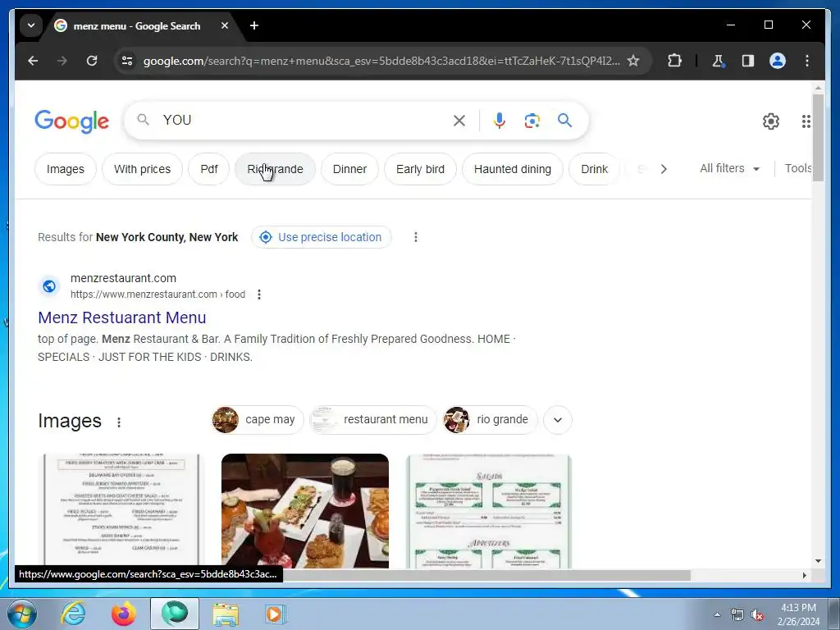840x630 pixels.
Task: Toggle the browser side panel
Action: (x=748, y=61)
